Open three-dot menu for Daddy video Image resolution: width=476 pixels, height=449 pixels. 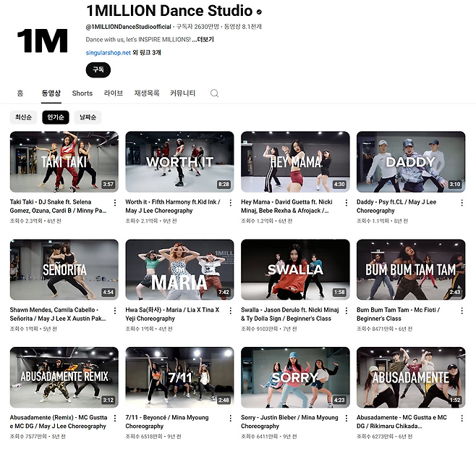point(462,203)
